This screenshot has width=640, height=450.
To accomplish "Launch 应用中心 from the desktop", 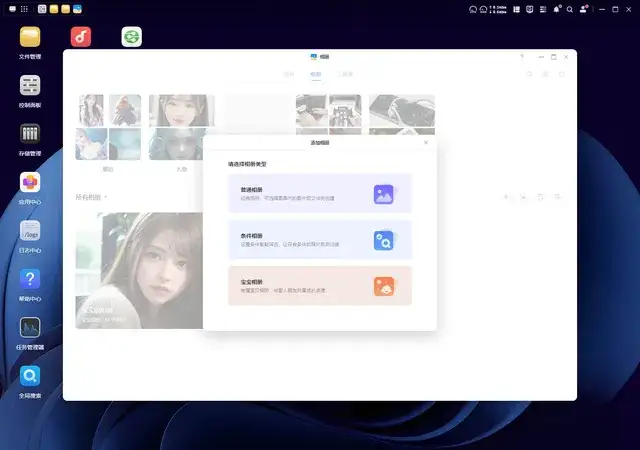I will 30,182.
